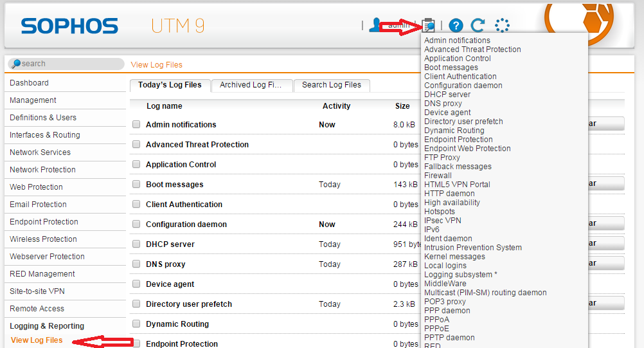Choose High availability in dropdown list
This screenshot has width=644, height=348.
(452, 203)
